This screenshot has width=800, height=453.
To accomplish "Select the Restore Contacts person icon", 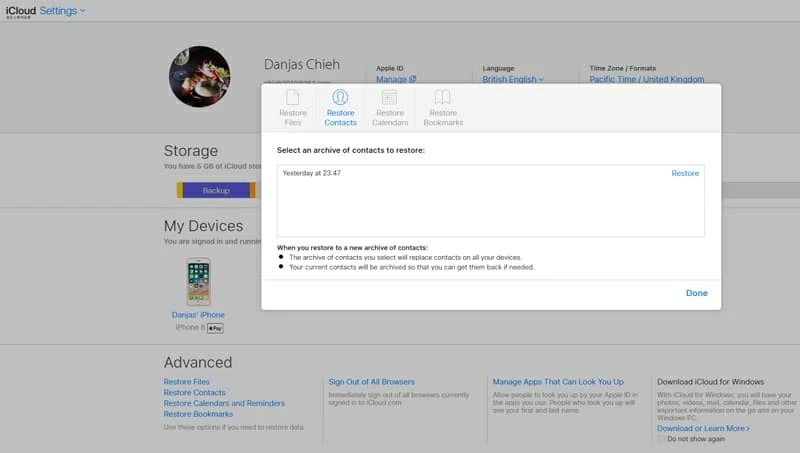I will (x=340, y=98).
